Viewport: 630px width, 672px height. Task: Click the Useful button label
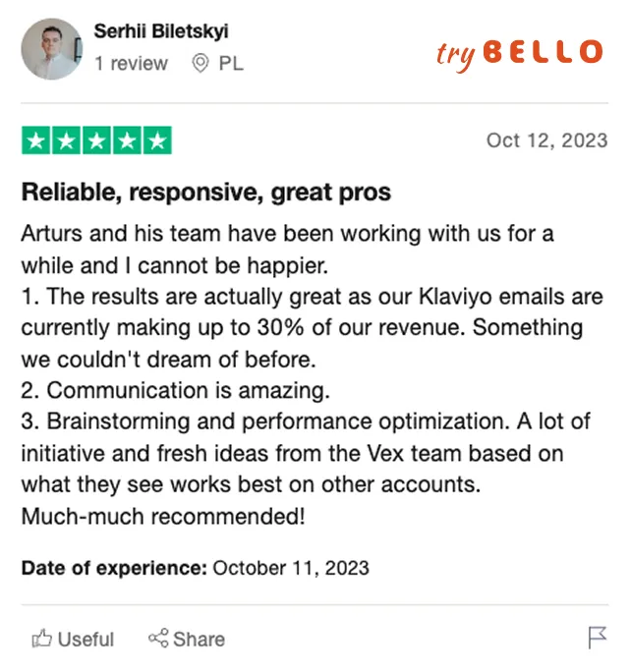[x=86, y=639]
